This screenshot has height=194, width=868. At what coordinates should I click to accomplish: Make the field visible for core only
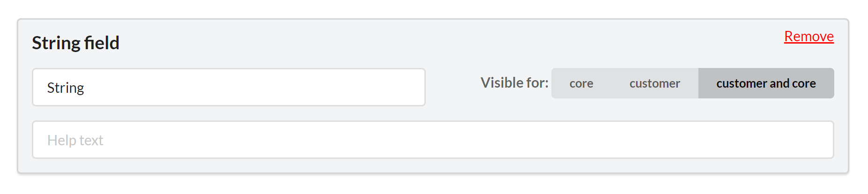point(581,83)
